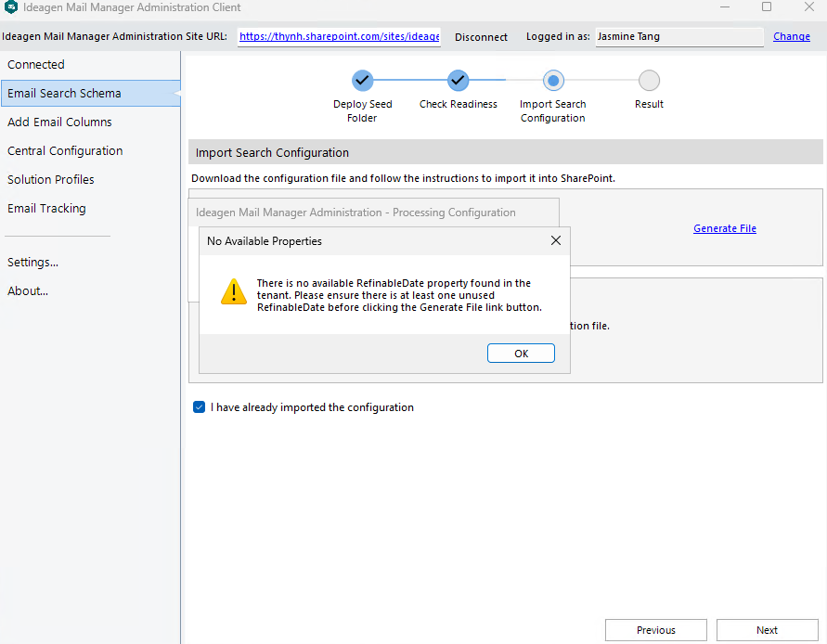
Task: Click OK in the No Available Properties dialog
Action: tap(521, 354)
